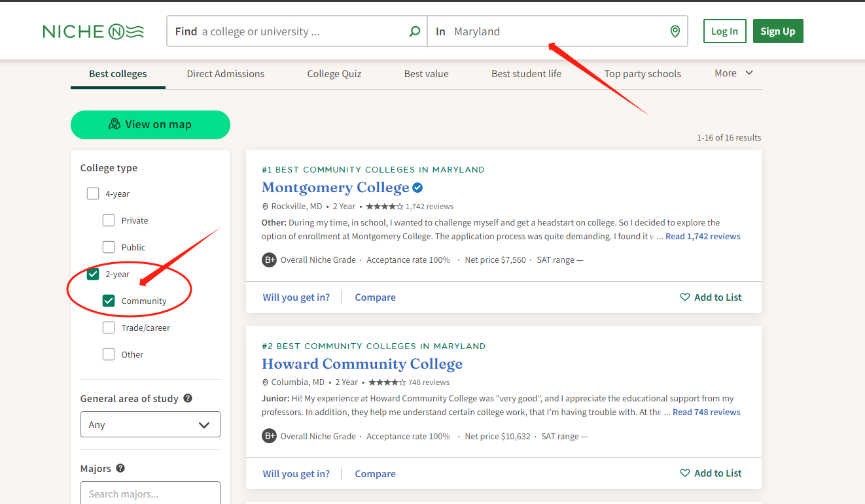Click the Sign Up button

777,31
